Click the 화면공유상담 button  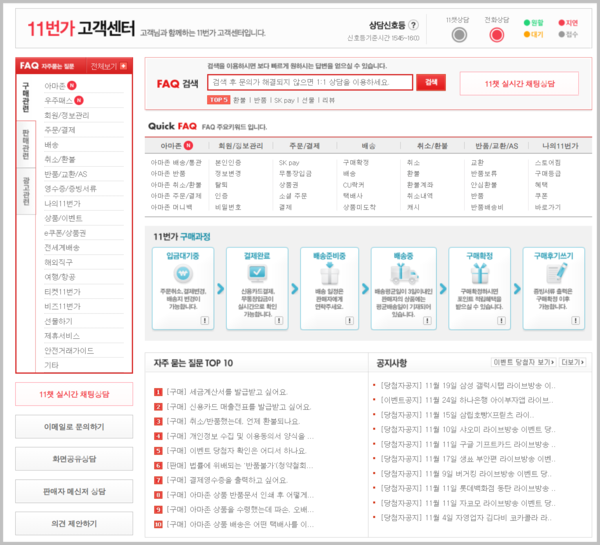74,459
